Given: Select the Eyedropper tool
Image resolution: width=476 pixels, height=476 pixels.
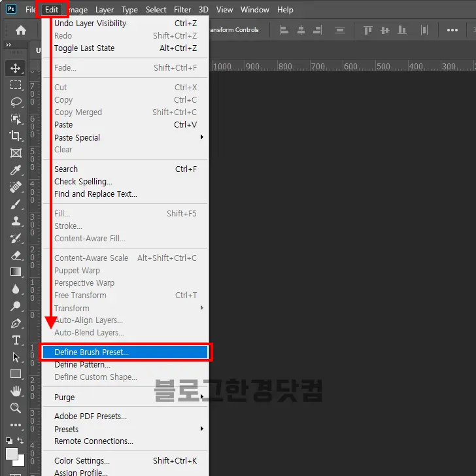Looking at the screenshot, I should (x=16, y=170).
